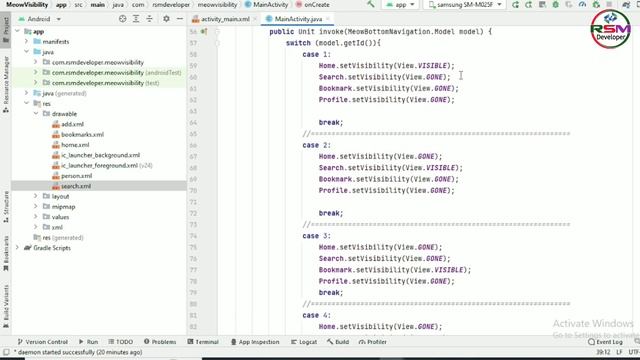Open the Problems tool window

(x=160, y=342)
